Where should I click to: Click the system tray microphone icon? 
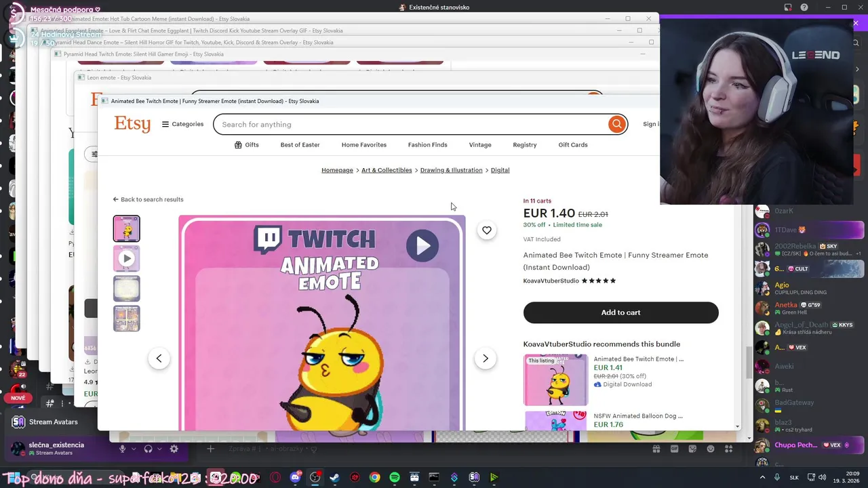[x=777, y=477]
